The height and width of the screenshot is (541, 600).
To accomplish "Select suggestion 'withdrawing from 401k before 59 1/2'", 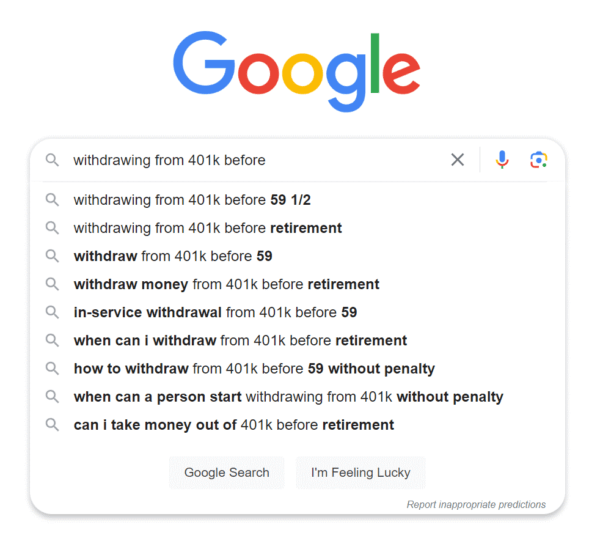I will pyautogui.click(x=191, y=199).
